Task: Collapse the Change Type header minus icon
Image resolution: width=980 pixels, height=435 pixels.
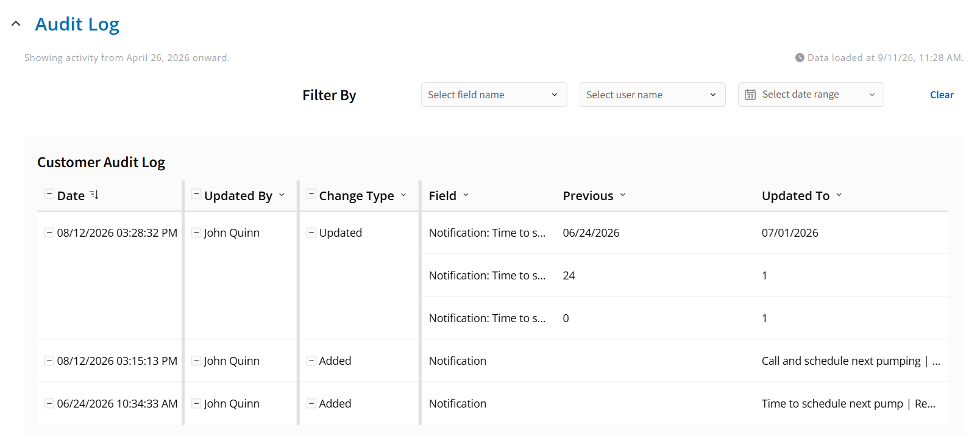Action: click(311, 194)
